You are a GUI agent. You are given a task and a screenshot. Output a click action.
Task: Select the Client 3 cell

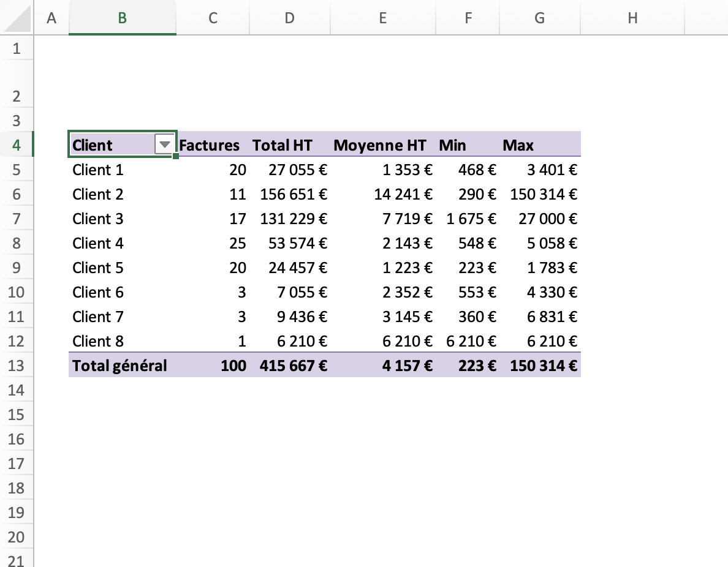(x=122, y=219)
